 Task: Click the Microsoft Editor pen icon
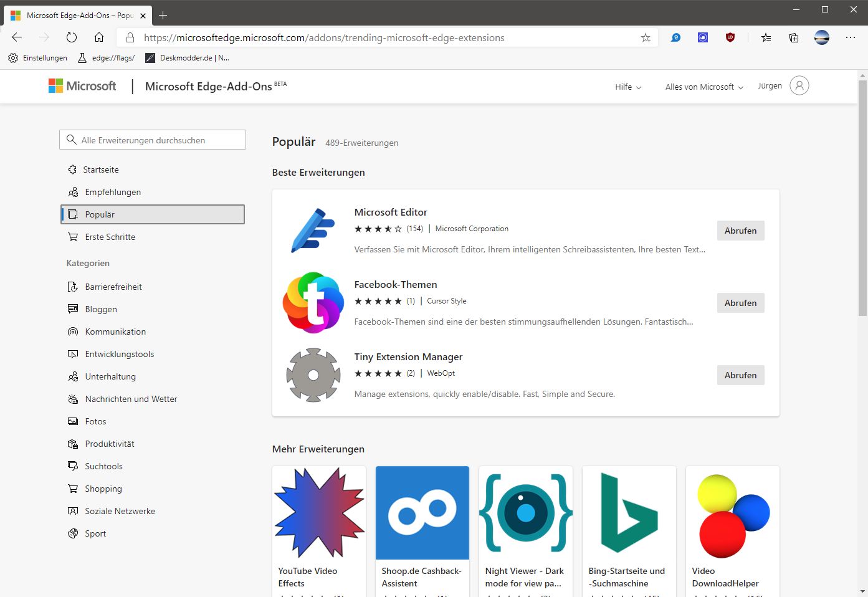[313, 231]
